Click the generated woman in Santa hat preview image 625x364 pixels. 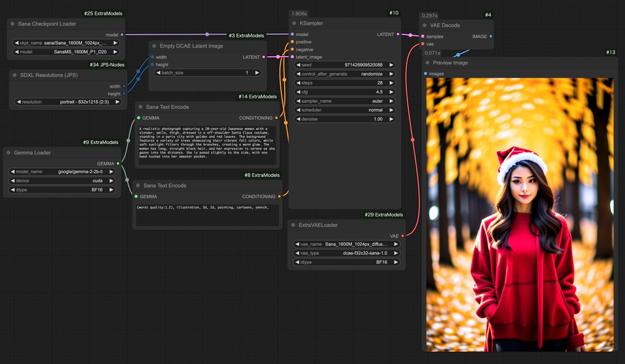click(x=520, y=215)
